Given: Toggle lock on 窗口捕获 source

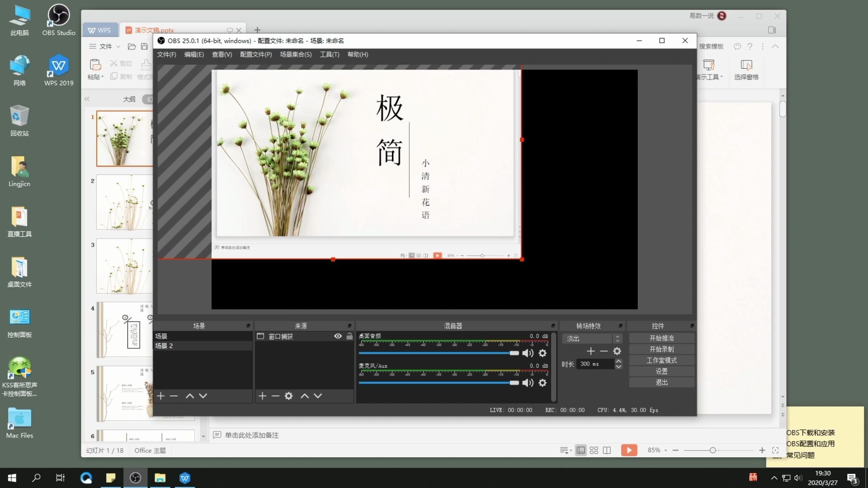Looking at the screenshot, I should coord(349,336).
